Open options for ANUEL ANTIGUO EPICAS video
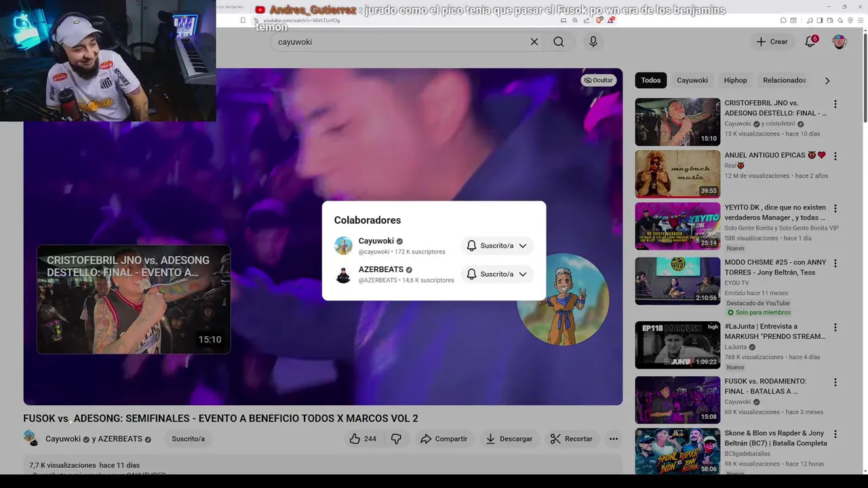This screenshot has width=868, height=488. click(x=835, y=156)
